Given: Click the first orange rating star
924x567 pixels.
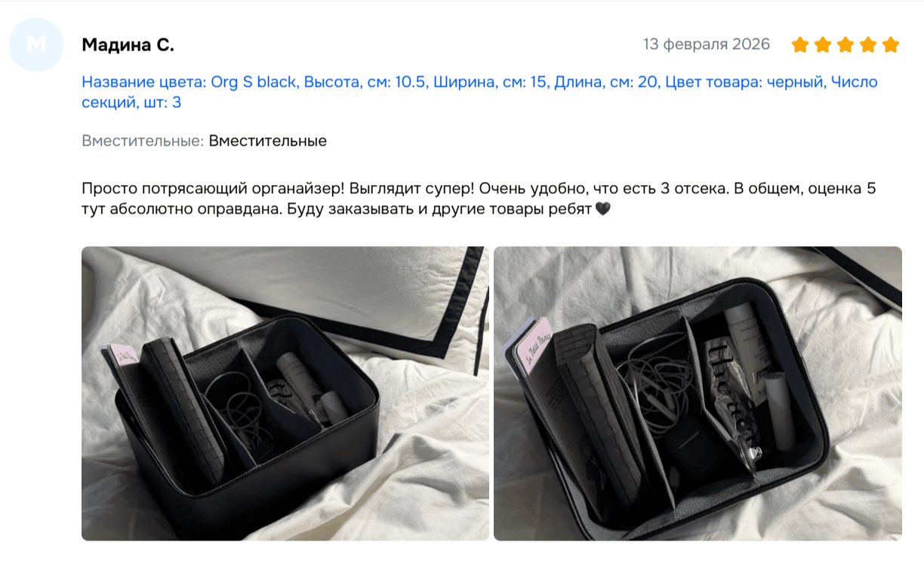Looking at the screenshot, I should pyautogui.click(x=800, y=45).
